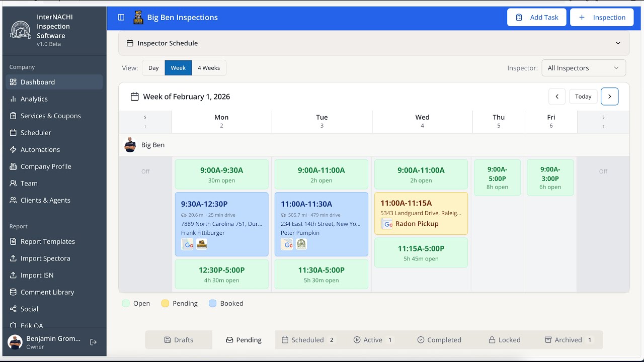Open Google Maps icon on Frank Fittiburger appointment
The width and height of the screenshot is (644, 362).
pyautogui.click(x=187, y=244)
